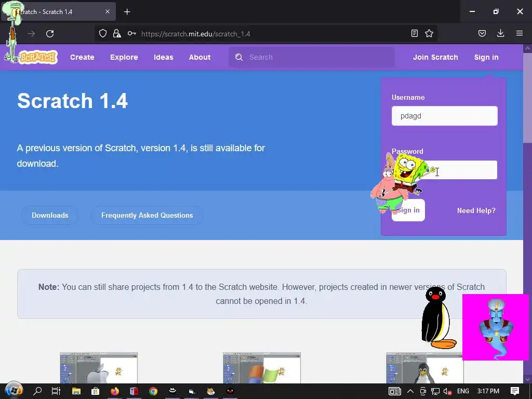The image size is (532, 399).
Task: Open the Firefox hamburger menu
Action: pos(520,33)
